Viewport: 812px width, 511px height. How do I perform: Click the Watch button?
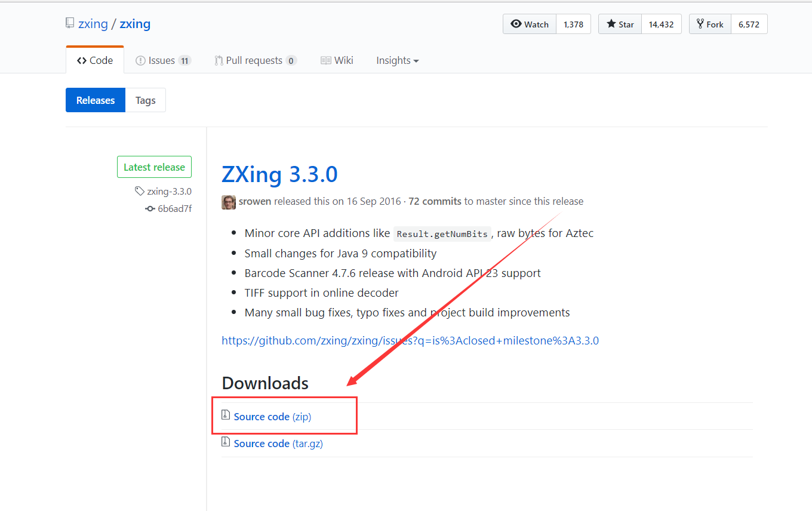tap(530, 24)
